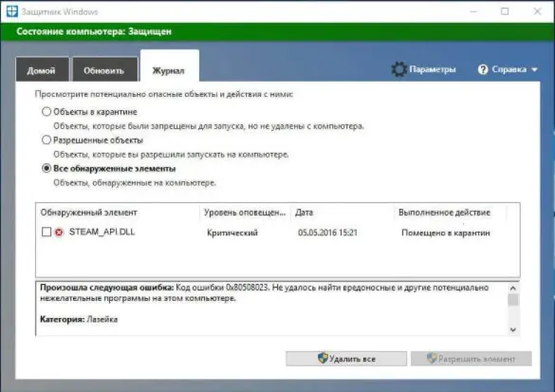Screen dimensions: 555x392
Task: Tick the checkbox next to STEAM_API.DLL
Action: [x=46, y=232]
